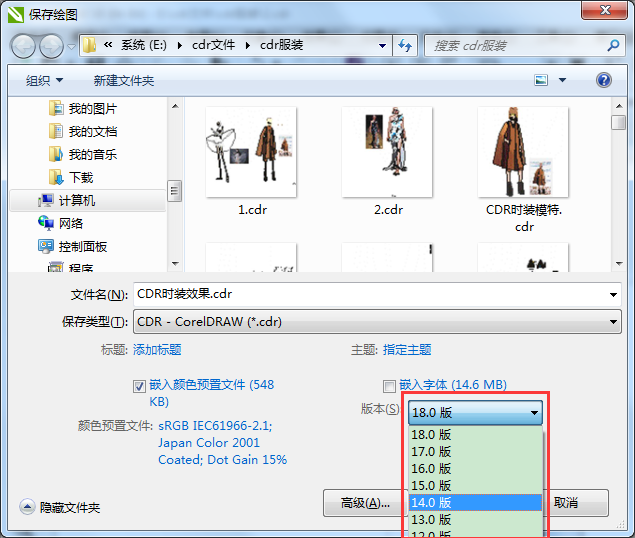This screenshot has width=635, height=538.
Task: Toggle 嵌入颜色预置文件 checkbox
Action: click(x=139, y=386)
